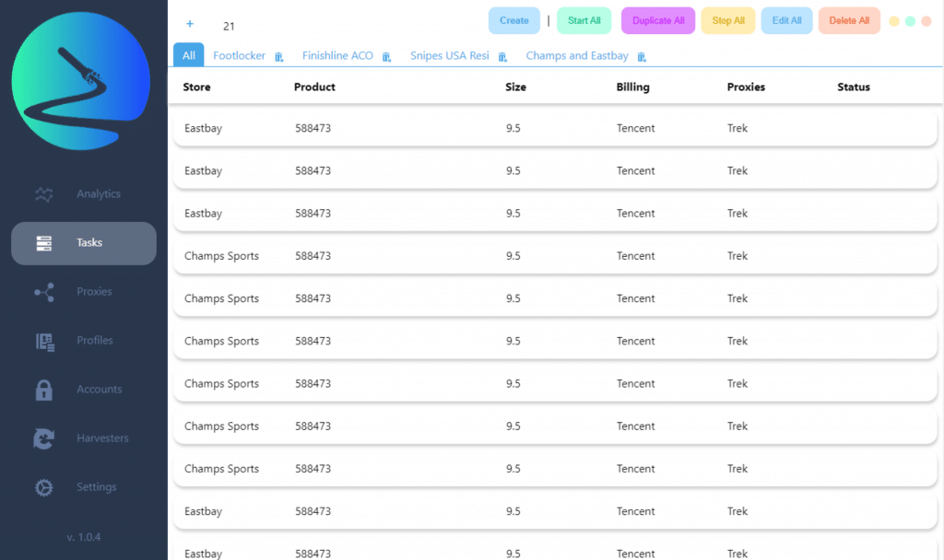This screenshot has height=560, width=944.
Task: Click the app logo in the sidebar
Action: (x=81, y=81)
